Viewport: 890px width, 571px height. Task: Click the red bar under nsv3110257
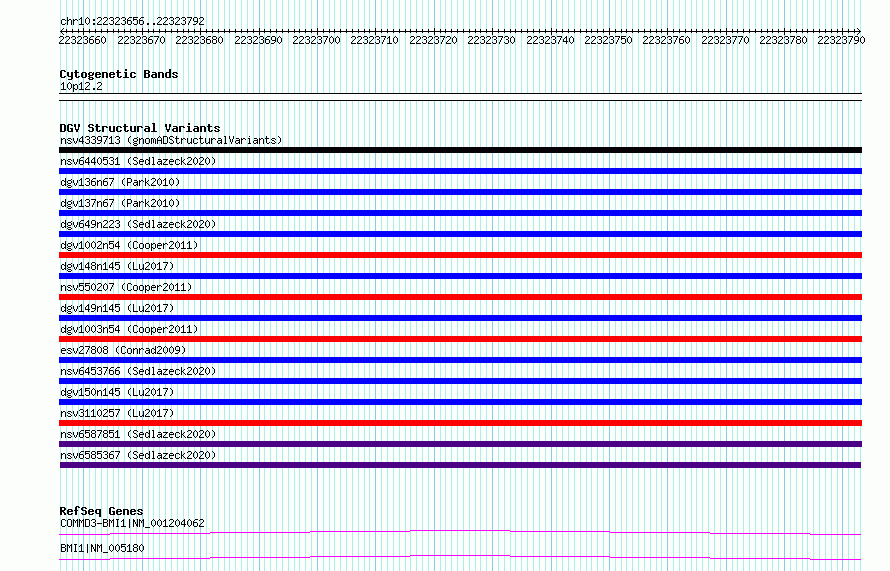(x=460, y=423)
